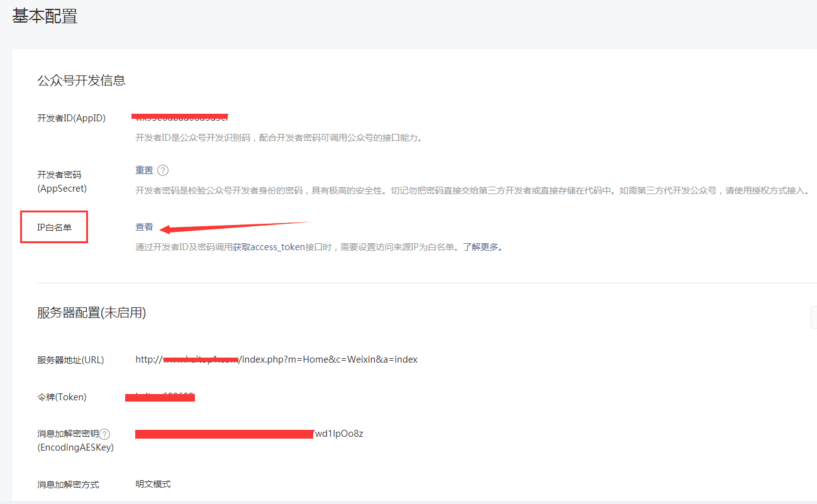Open 查看 for the IP白名单
817x504 pixels.
[x=144, y=227]
